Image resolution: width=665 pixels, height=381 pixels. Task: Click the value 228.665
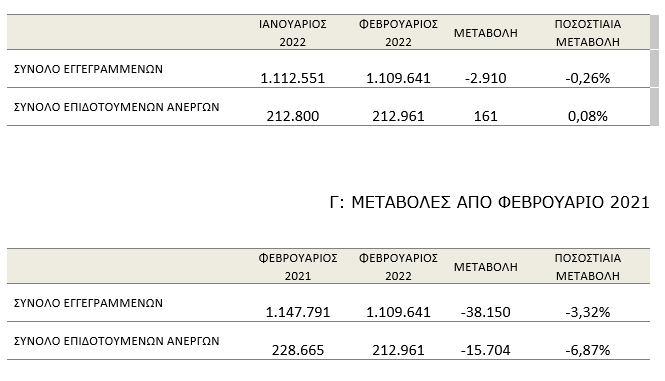[x=298, y=350]
